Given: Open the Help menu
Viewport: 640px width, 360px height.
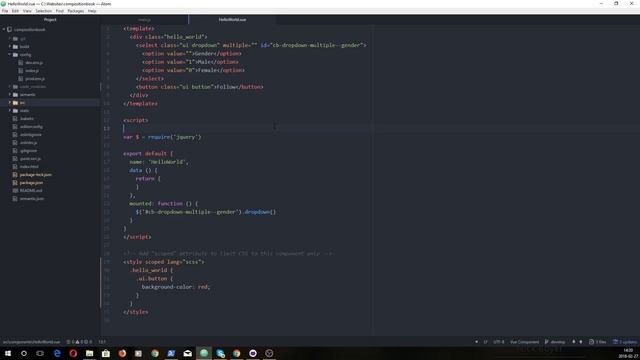Looking at the screenshot, I should 92,11.
